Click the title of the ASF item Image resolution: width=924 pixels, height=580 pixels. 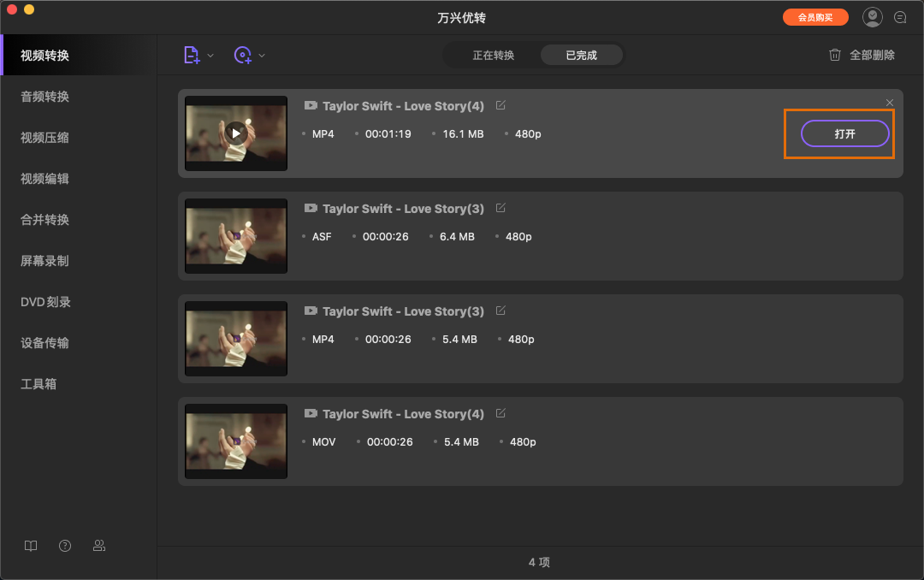click(x=403, y=209)
